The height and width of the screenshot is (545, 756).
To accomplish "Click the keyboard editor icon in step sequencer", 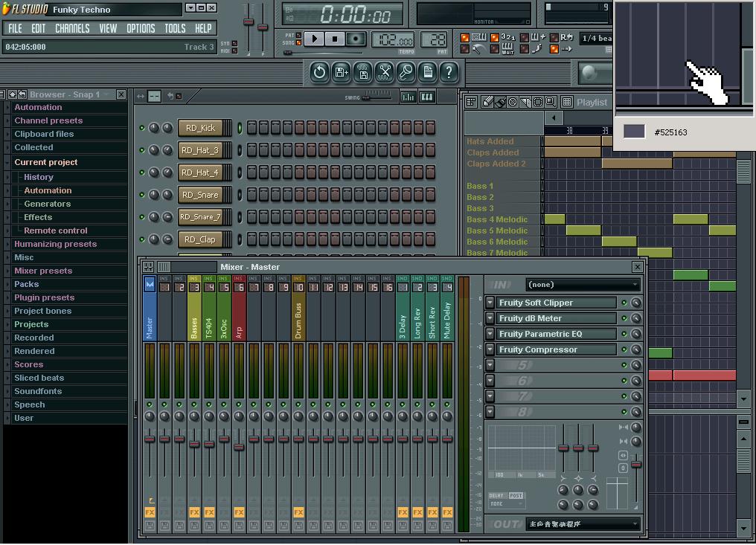I will (426, 97).
